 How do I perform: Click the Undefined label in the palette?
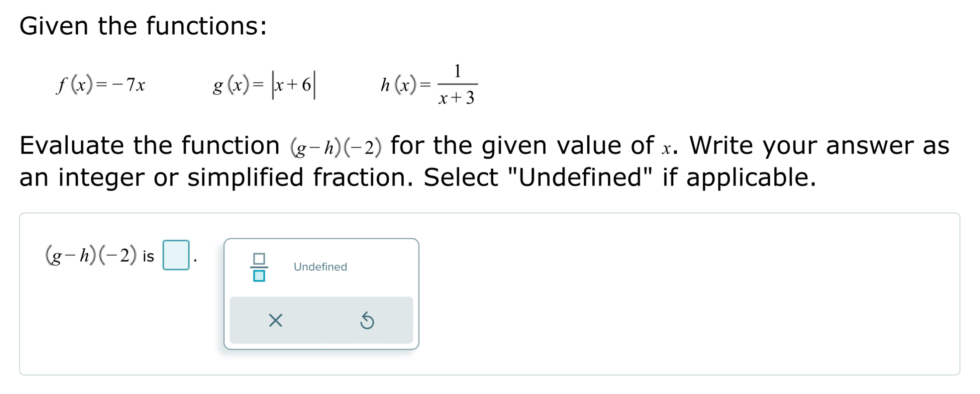(x=320, y=267)
